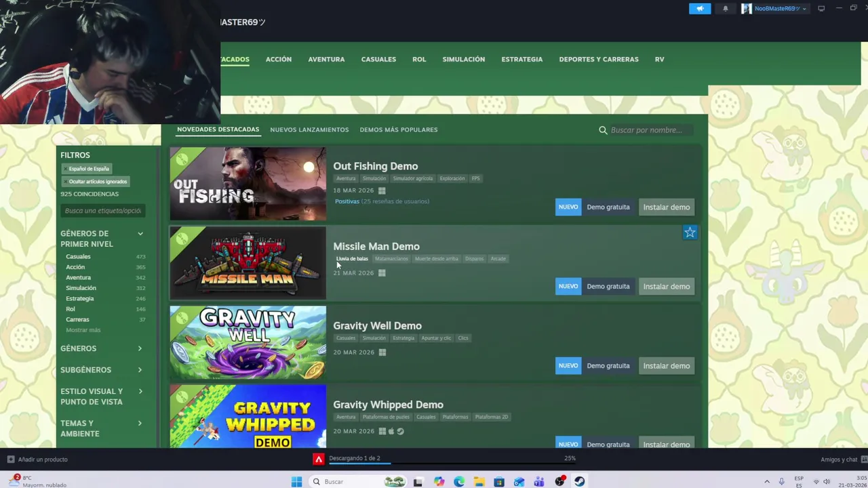Viewport: 868px width, 488px height.
Task: Click the wishlist star on Missile Man Demo
Action: point(690,233)
